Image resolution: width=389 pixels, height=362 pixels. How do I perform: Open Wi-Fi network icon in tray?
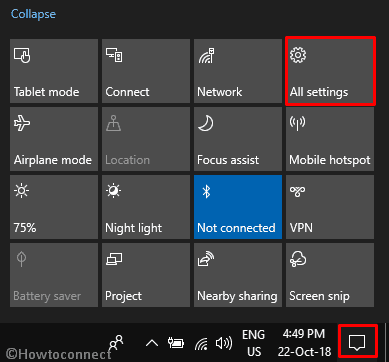[x=201, y=343]
